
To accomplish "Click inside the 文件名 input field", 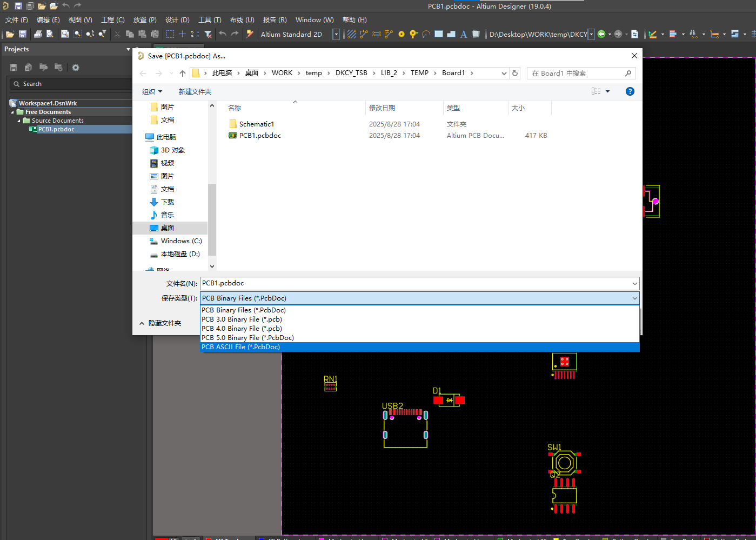I will [x=416, y=283].
